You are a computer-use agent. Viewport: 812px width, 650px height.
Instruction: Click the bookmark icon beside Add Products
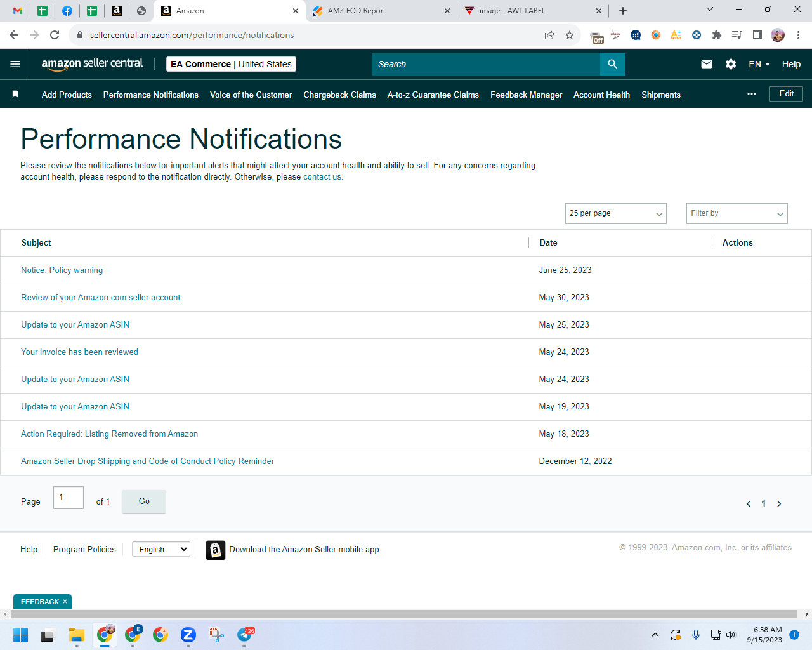point(15,94)
